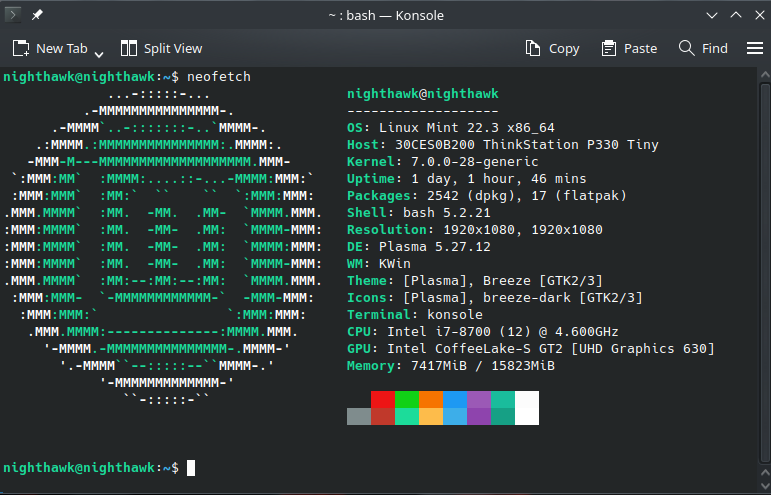Click the Paste toolbar button
The width and height of the screenshot is (771, 495).
(629, 48)
